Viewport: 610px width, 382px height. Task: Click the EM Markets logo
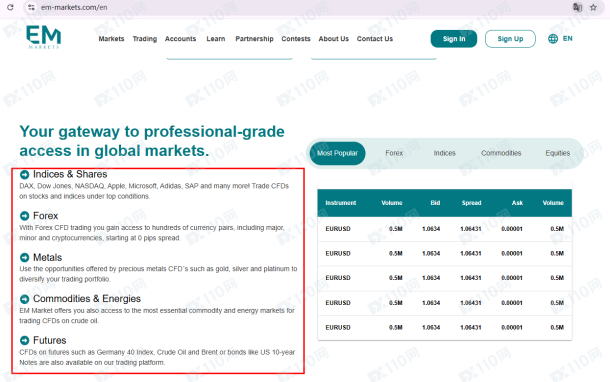(x=44, y=37)
